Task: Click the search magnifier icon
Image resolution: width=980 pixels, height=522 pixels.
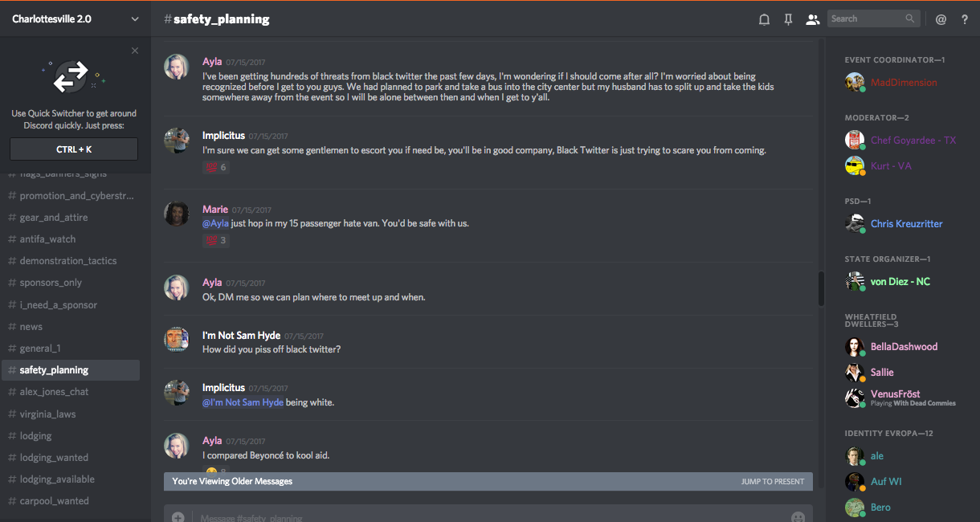Action: (910, 18)
